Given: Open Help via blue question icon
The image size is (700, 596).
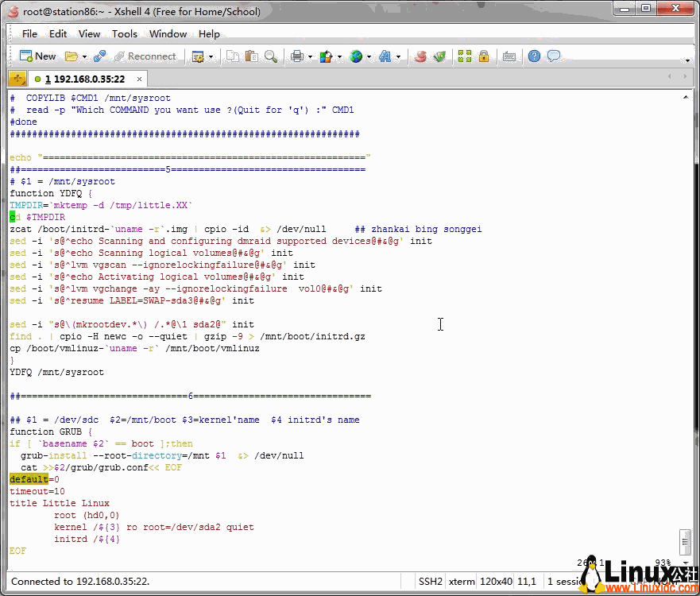Looking at the screenshot, I should tap(534, 56).
